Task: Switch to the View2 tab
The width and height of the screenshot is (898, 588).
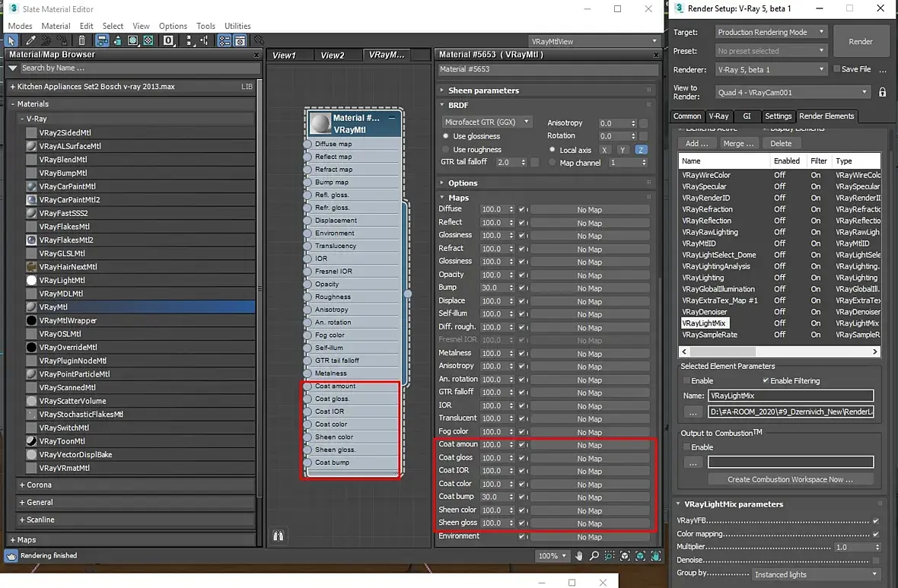Action: click(x=332, y=55)
